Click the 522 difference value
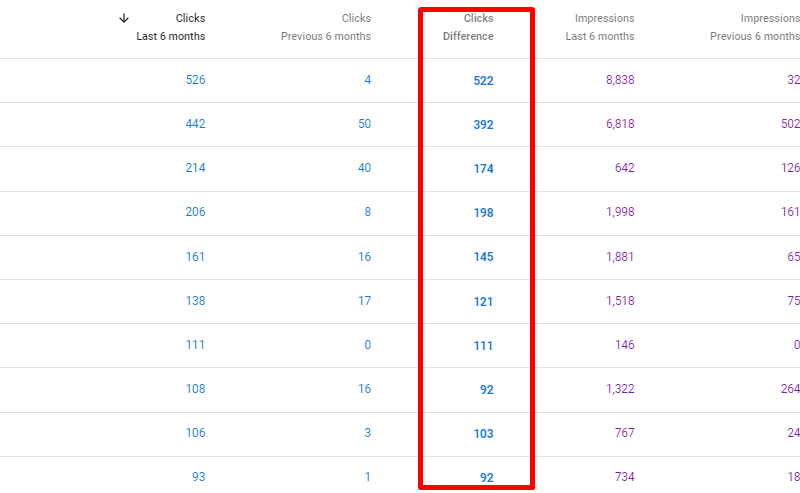Image resolution: width=800 pixels, height=493 pixels. pos(483,81)
